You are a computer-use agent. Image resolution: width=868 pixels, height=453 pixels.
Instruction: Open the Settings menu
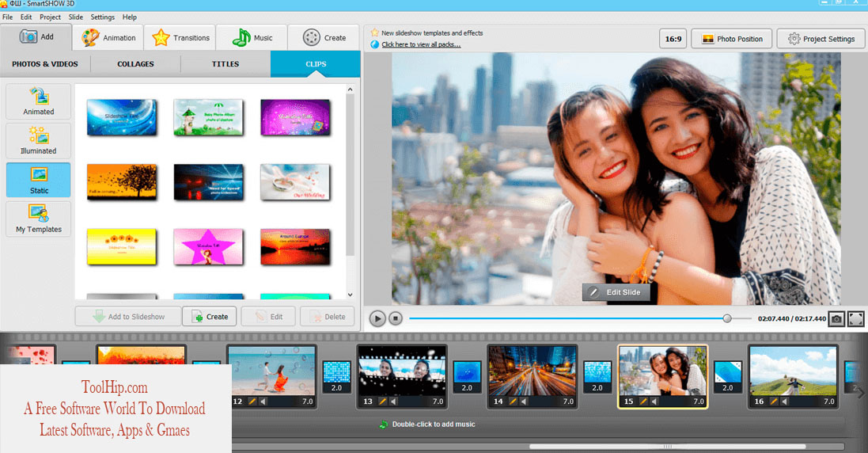[102, 17]
